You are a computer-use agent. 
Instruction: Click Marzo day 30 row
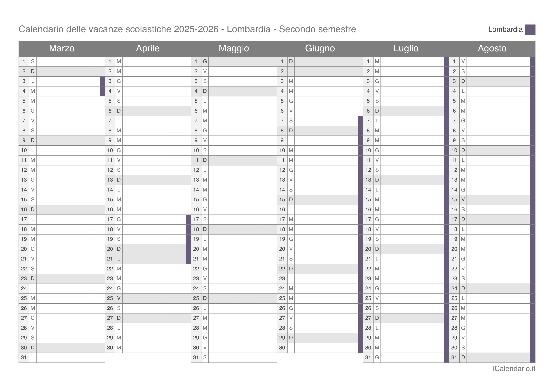pos(62,348)
